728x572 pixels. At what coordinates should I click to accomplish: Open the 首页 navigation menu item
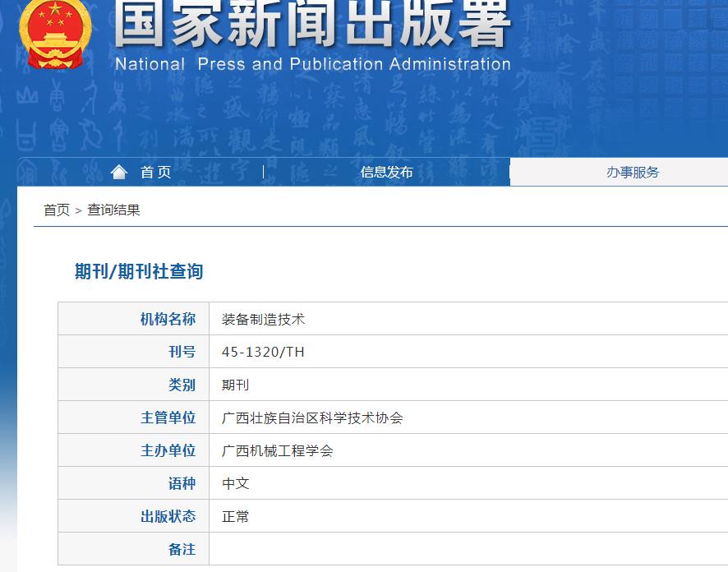pos(154,172)
